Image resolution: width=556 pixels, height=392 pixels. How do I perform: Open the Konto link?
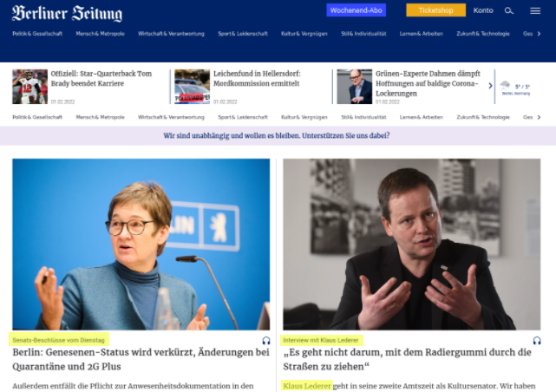pos(483,10)
